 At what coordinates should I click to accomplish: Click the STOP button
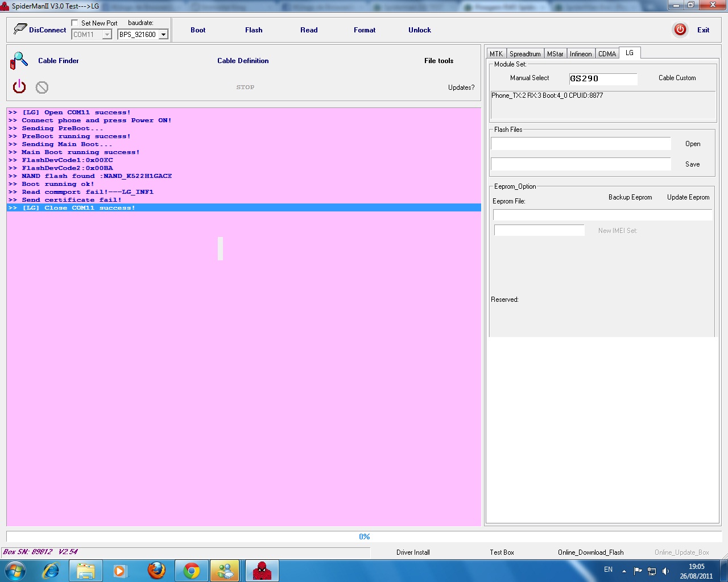pos(245,88)
